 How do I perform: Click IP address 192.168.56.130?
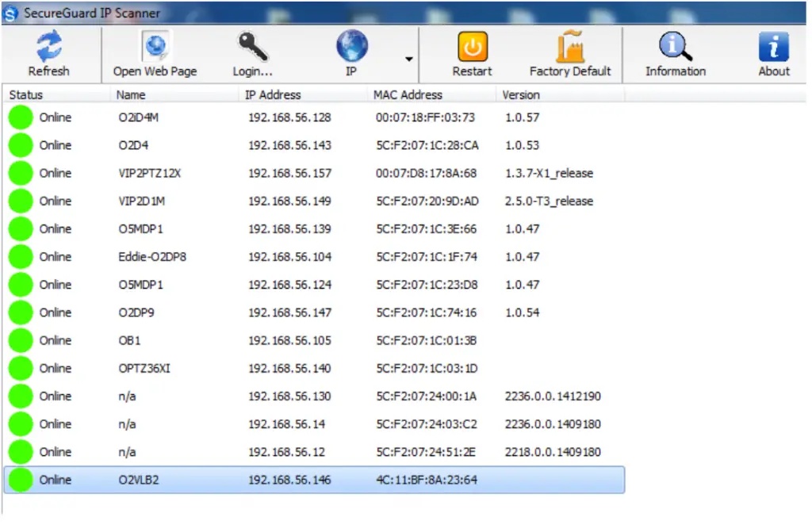pos(289,397)
